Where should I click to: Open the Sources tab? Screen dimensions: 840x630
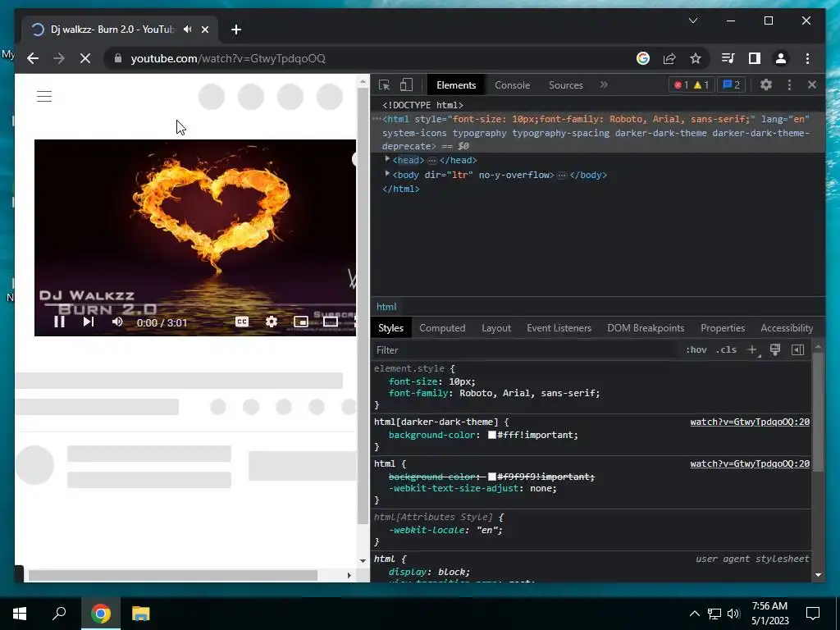pyautogui.click(x=566, y=85)
